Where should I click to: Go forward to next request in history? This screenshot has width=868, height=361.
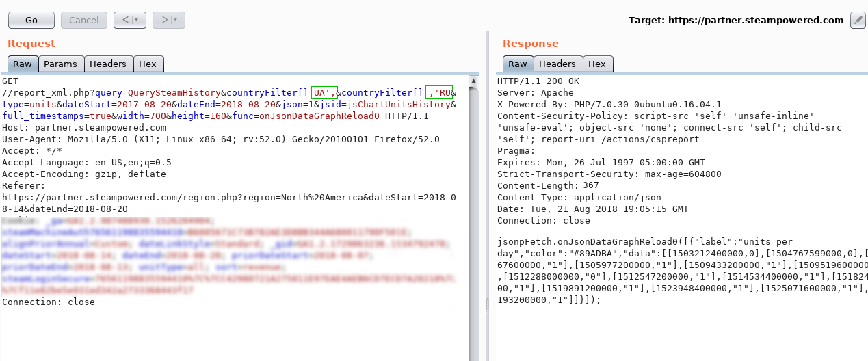[164, 20]
